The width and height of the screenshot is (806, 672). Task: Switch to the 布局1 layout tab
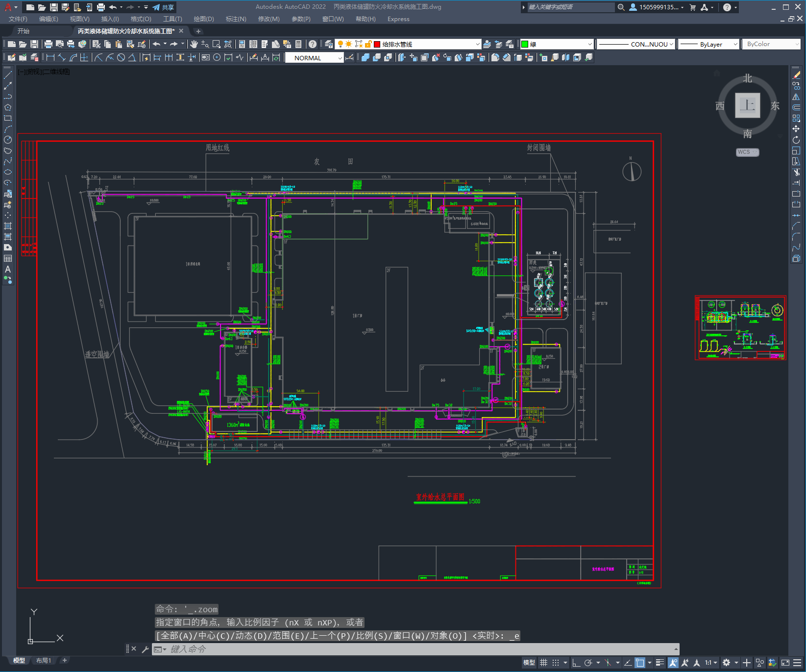(44, 660)
